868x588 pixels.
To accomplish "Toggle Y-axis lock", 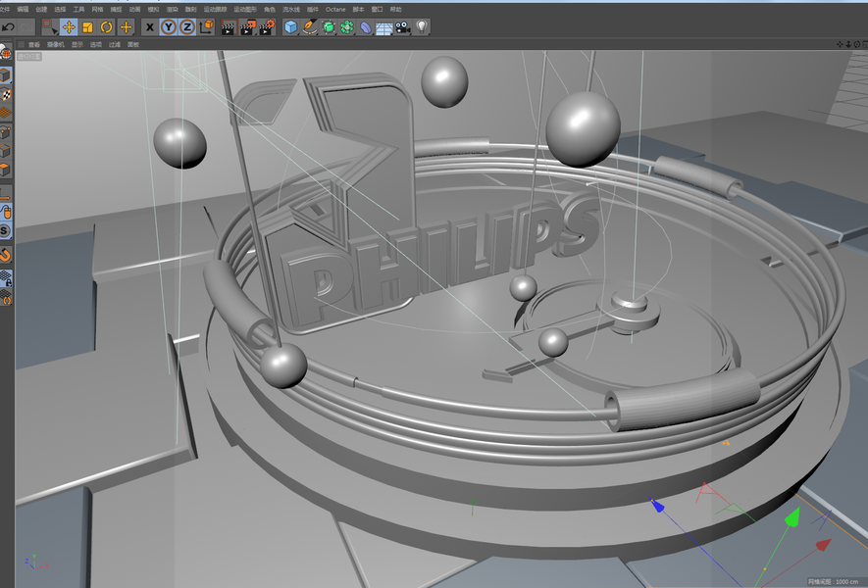I will [x=169, y=27].
